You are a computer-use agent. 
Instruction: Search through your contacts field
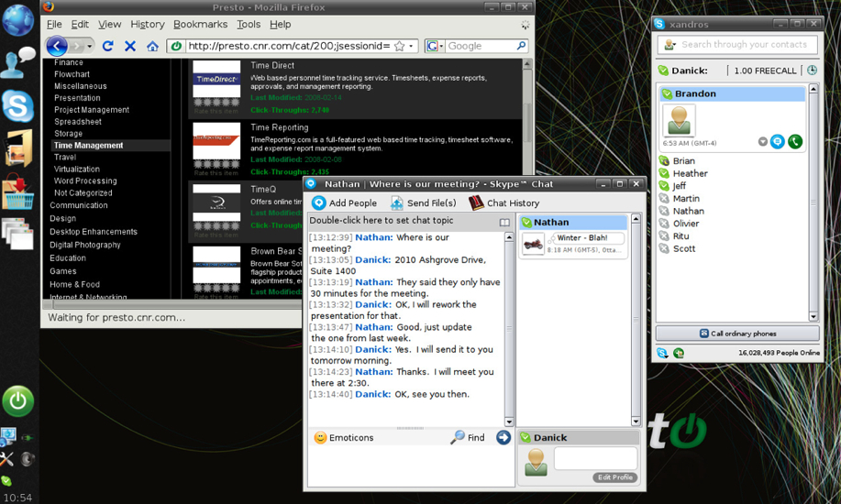point(744,45)
